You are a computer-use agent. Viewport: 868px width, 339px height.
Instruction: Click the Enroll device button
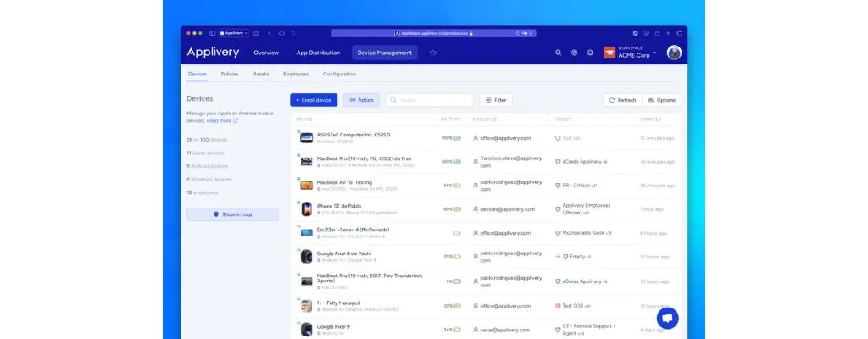[x=314, y=100]
